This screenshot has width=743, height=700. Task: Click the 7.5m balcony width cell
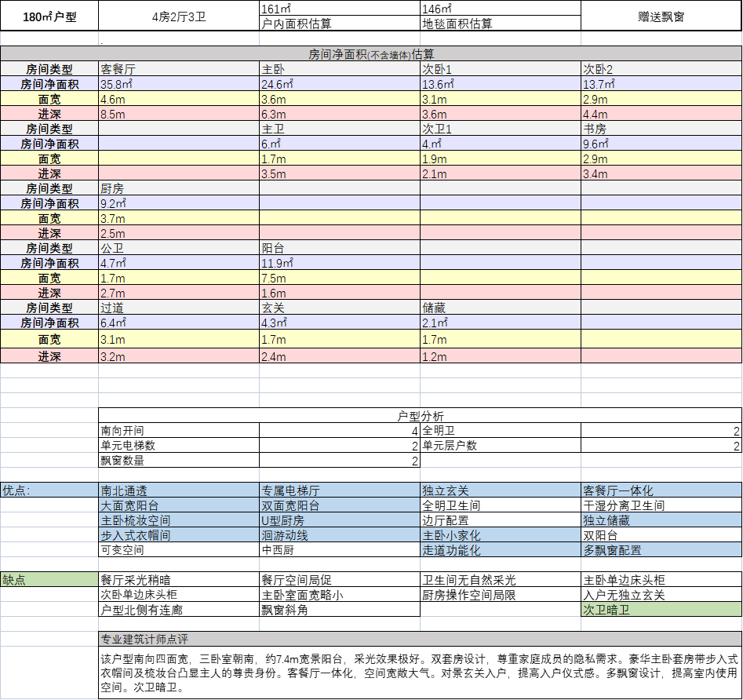(x=340, y=278)
